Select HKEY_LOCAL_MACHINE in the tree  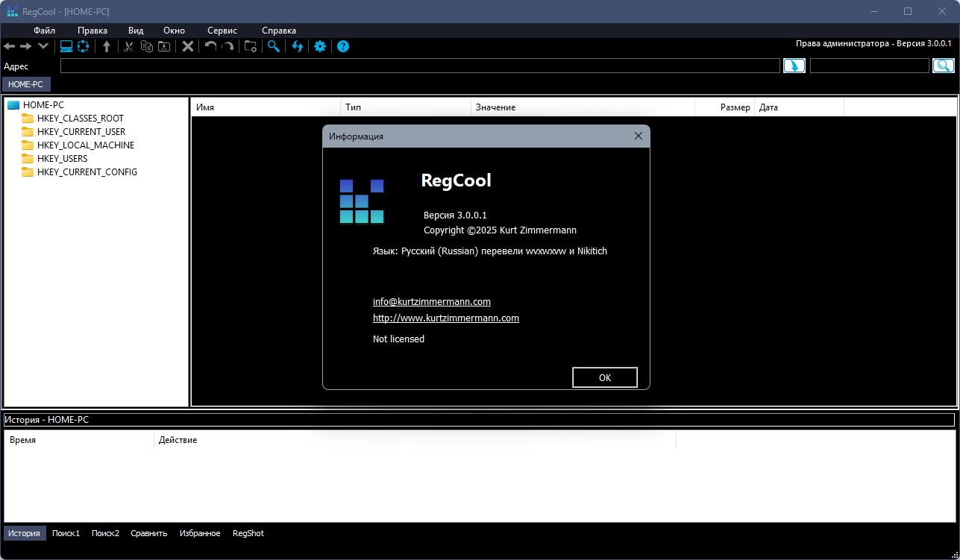[85, 145]
